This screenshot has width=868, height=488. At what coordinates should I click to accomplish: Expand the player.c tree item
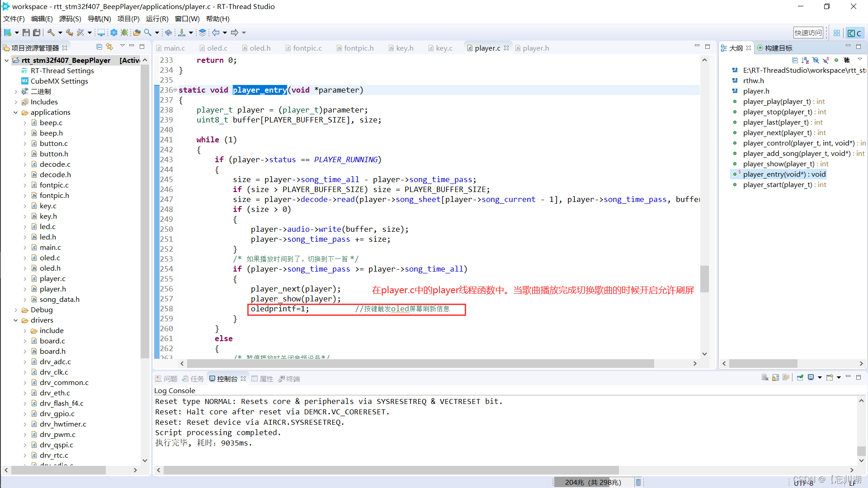point(24,279)
